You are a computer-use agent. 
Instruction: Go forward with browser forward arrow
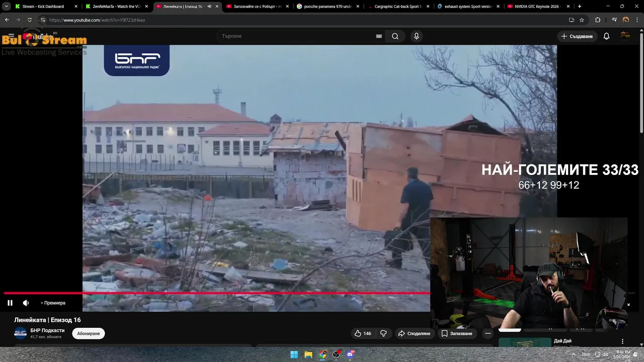(18, 20)
